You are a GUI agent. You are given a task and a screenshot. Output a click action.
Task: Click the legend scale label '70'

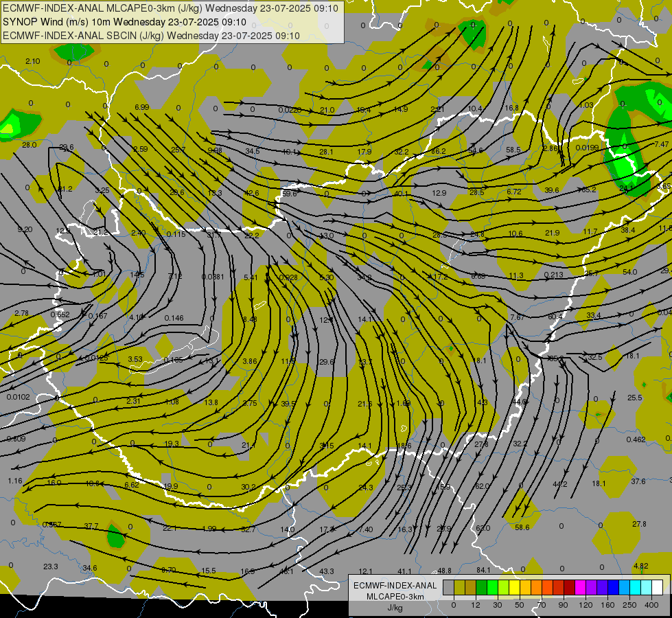click(542, 605)
